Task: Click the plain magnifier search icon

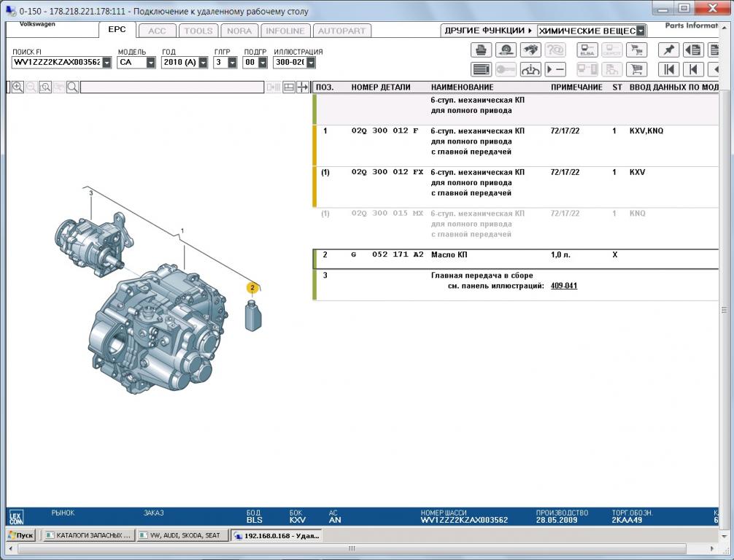Action: pos(72,87)
